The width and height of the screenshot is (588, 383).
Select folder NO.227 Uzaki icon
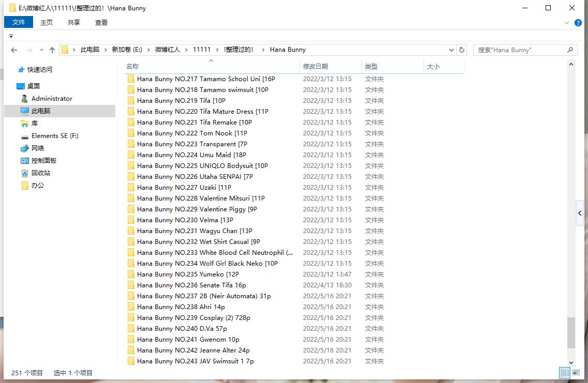coord(131,188)
